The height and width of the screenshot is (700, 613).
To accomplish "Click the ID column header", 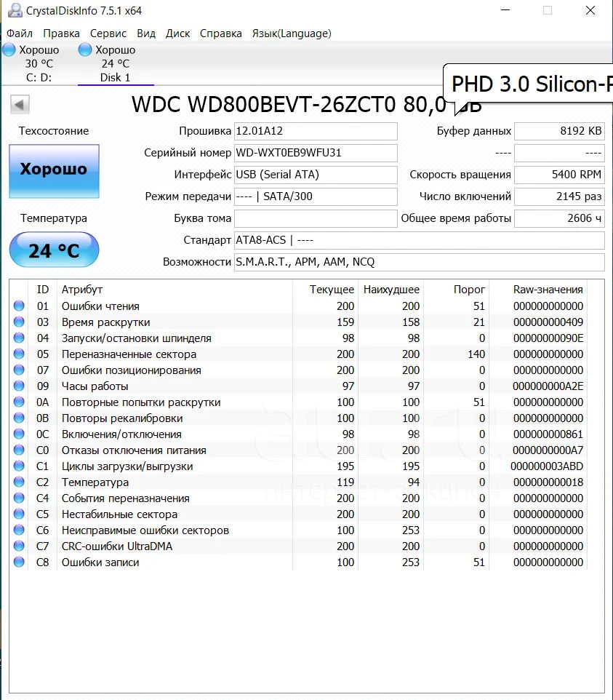I will pyautogui.click(x=43, y=290).
